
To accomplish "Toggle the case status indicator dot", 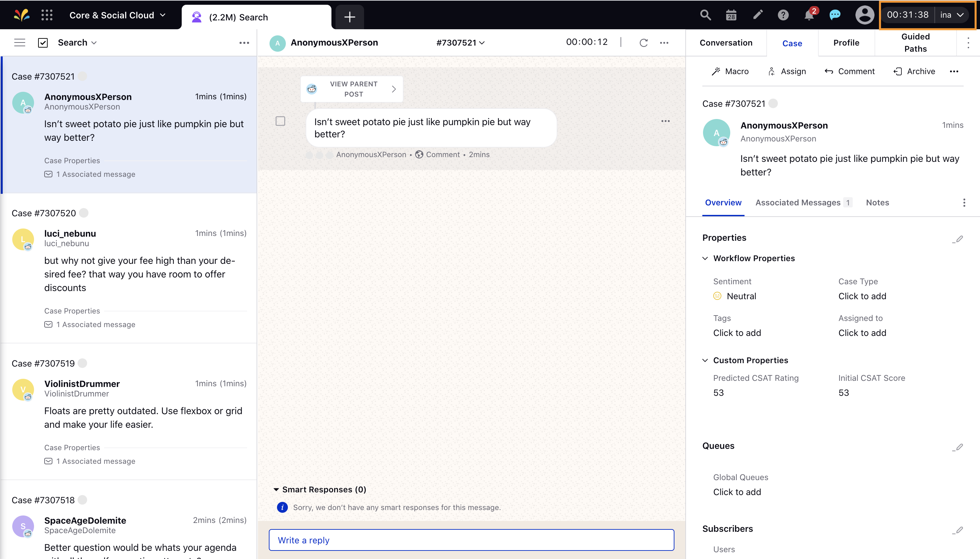I will point(775,103).
